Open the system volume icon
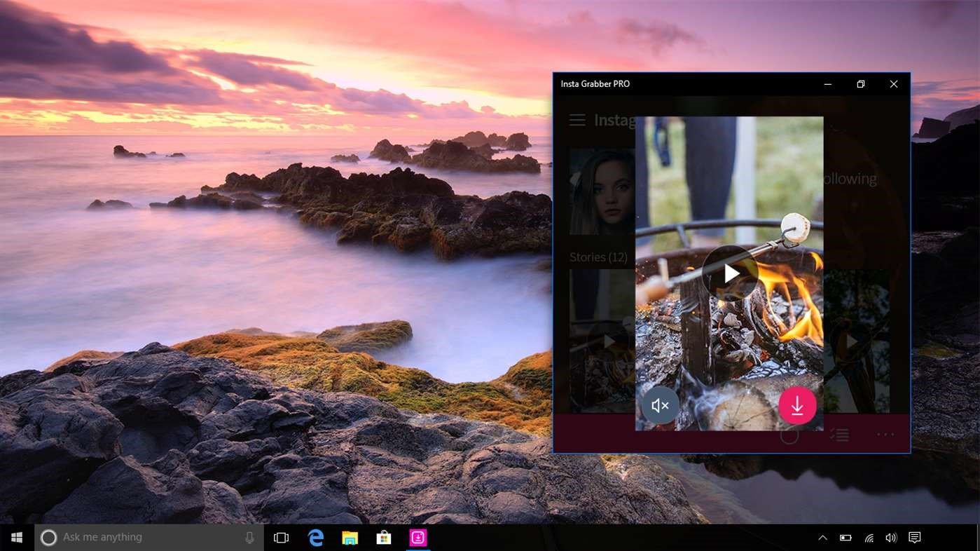The width and height of the screenshot is (980, 551). point(891,538)
